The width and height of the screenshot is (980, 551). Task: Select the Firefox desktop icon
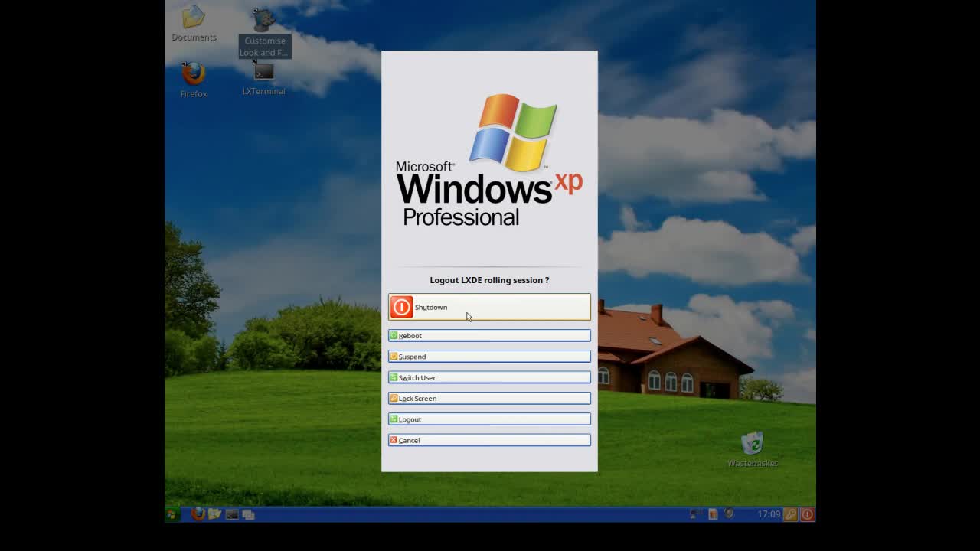[x=194, y=80]
